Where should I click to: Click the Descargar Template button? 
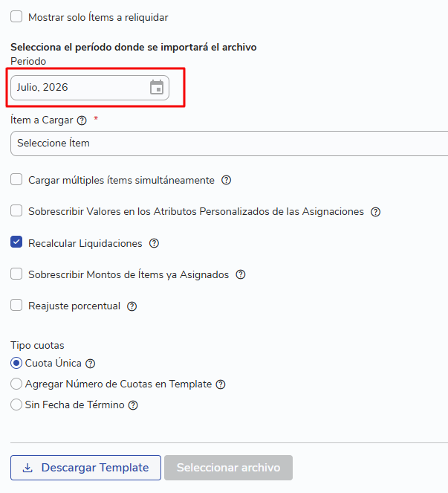tap(85, 468)
